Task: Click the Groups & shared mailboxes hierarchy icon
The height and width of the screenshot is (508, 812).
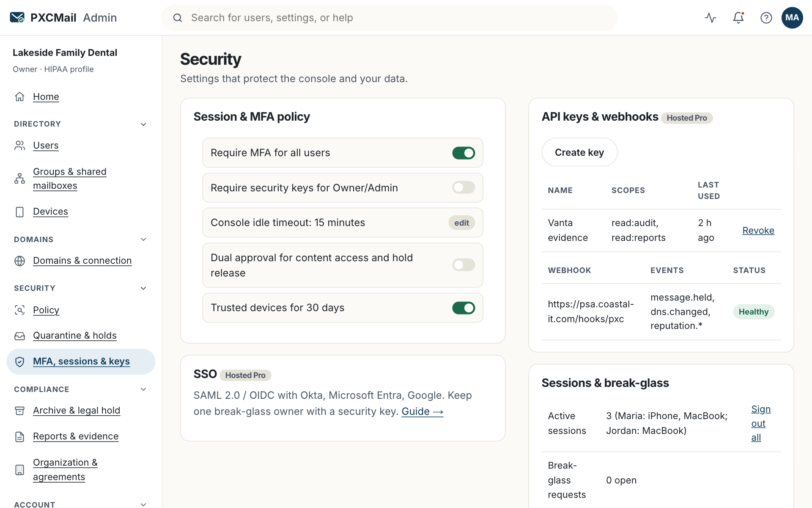Action: point(20,179)
